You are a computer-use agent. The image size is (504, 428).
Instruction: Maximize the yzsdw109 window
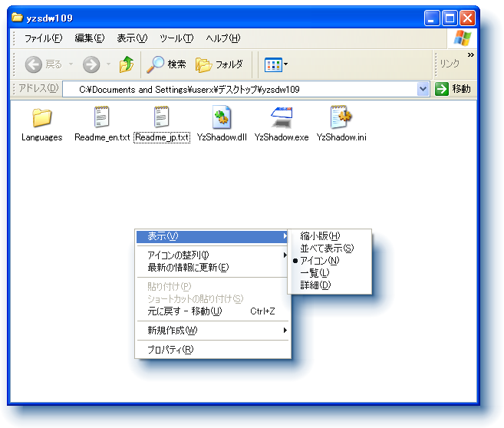tap(450, 18)
